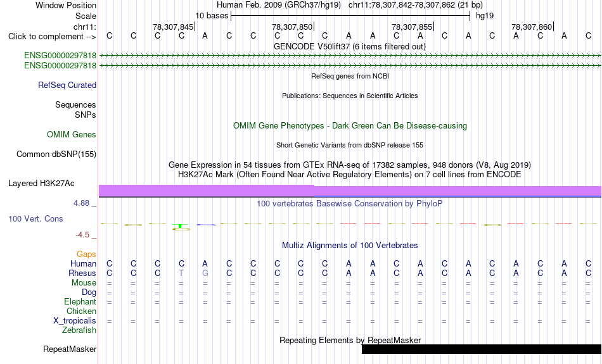This screenshot has height=364, width=602.
Task: Click the 78,307,860 coordinate marker
Action: [532, 27]
